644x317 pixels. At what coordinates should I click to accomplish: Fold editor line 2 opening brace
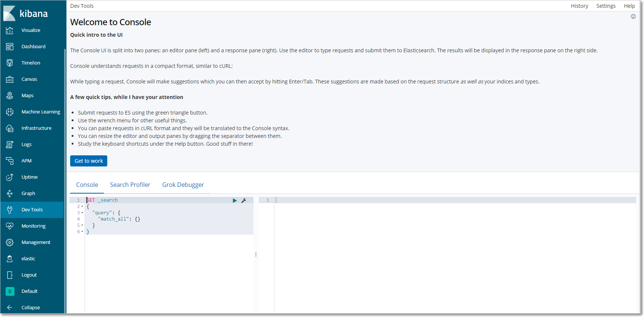[82, 207]
